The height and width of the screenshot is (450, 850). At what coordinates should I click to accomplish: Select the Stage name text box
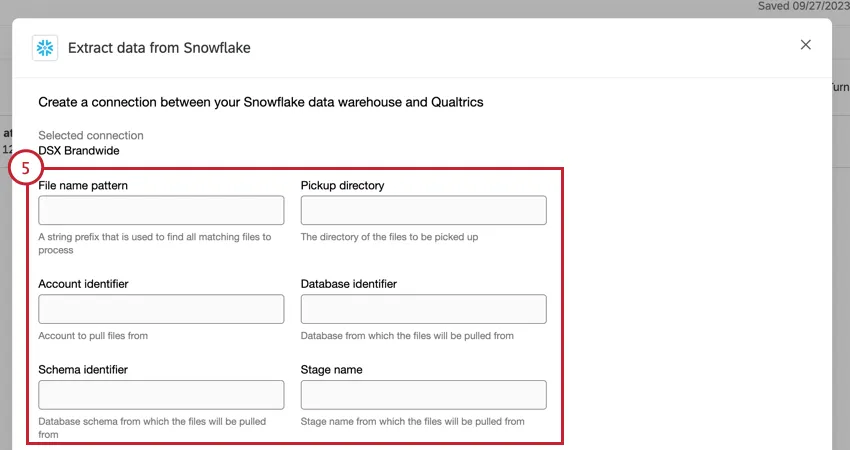click(x=423, y=395)
